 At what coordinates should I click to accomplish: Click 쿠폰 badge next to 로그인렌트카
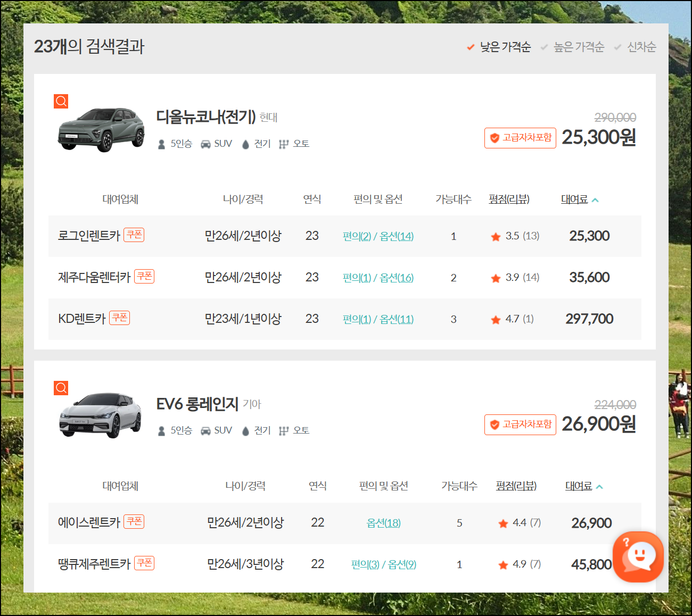(134, 235)
